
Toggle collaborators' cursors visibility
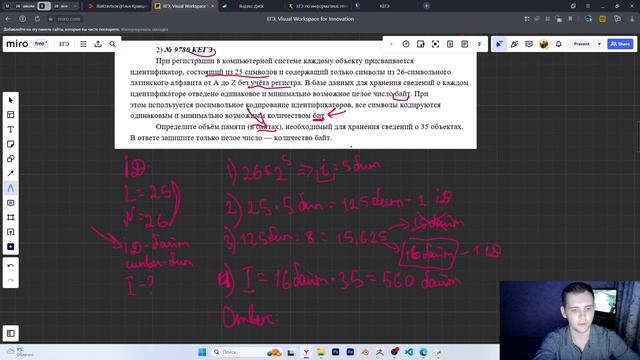(499, 44)
